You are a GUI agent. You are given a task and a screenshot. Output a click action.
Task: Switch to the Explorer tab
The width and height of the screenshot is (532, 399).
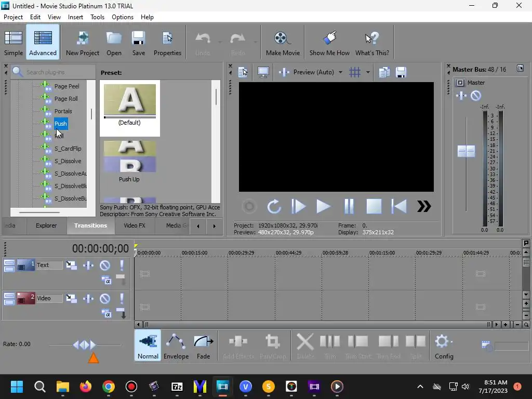pos(46,225)
